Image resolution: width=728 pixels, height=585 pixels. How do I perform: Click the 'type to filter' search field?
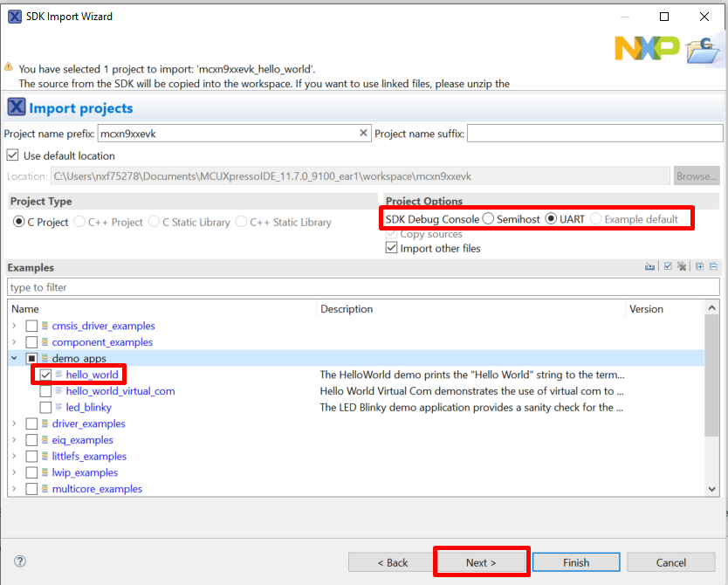click(363, 287)
